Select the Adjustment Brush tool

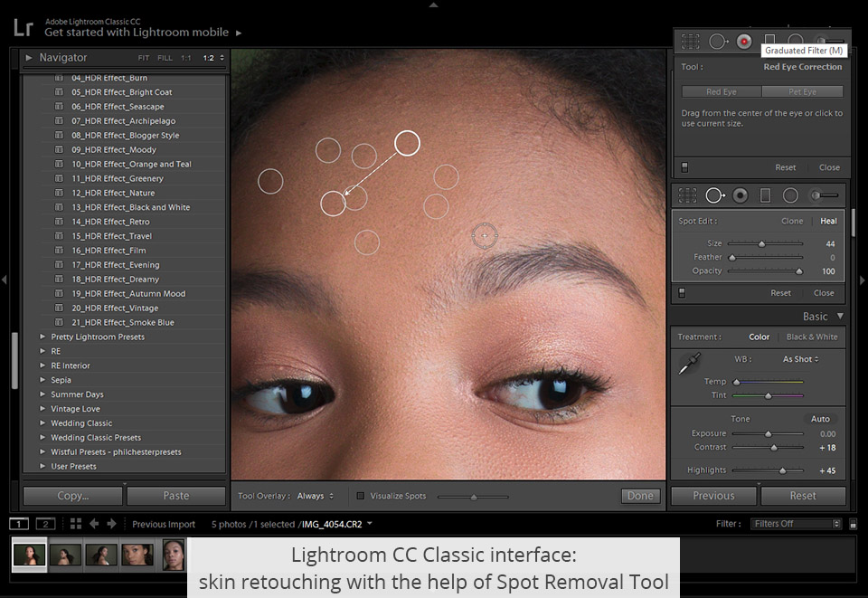pos(818,40)
